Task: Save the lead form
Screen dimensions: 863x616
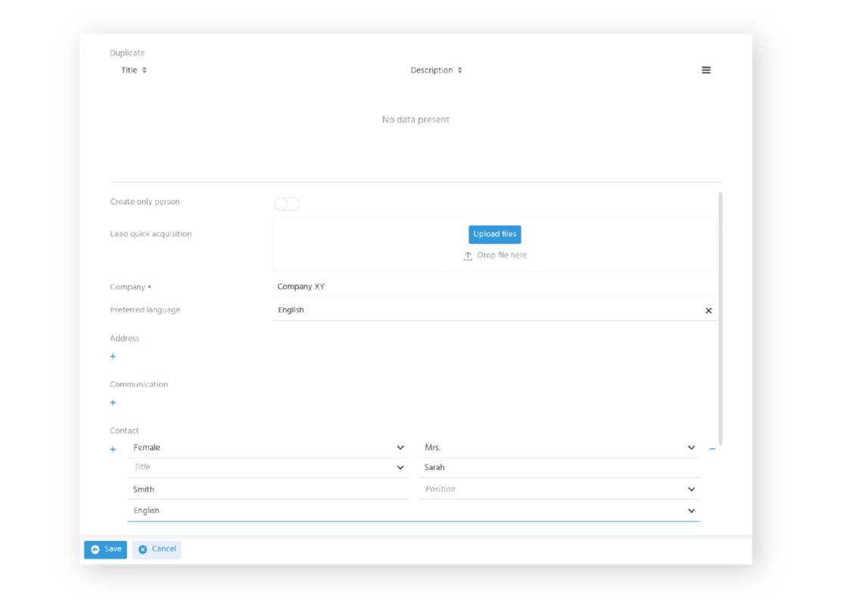Action: 105,549
